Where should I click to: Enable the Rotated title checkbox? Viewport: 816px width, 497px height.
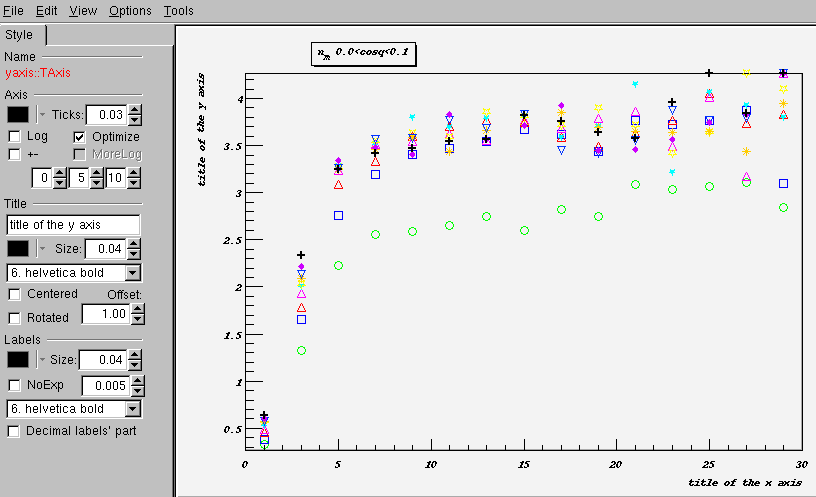pyautogui.click(x=15, y=318)
